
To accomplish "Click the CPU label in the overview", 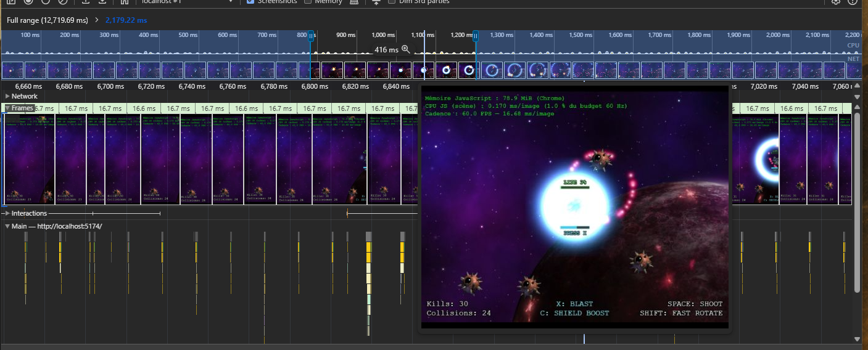I will coord(853,46).
